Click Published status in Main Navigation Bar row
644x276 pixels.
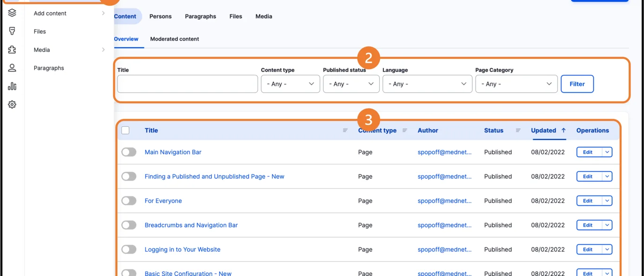point(498,152)
